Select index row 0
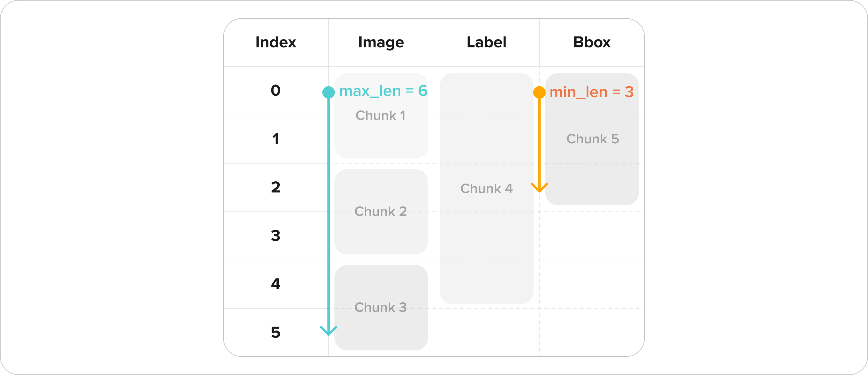The height and width of the screenshot is (375, 868). (x=276, y=91)
